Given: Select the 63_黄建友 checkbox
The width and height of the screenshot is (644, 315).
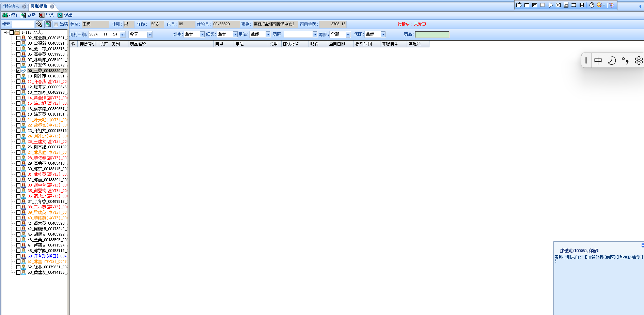Looking at the screenshot, I should 18,272.
